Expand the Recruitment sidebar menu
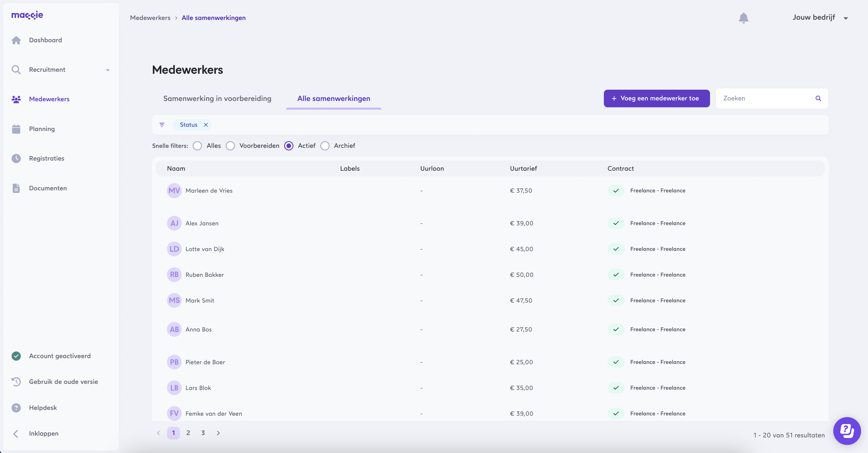Viewport: 868px width, 453px height. tap(108, 70)
